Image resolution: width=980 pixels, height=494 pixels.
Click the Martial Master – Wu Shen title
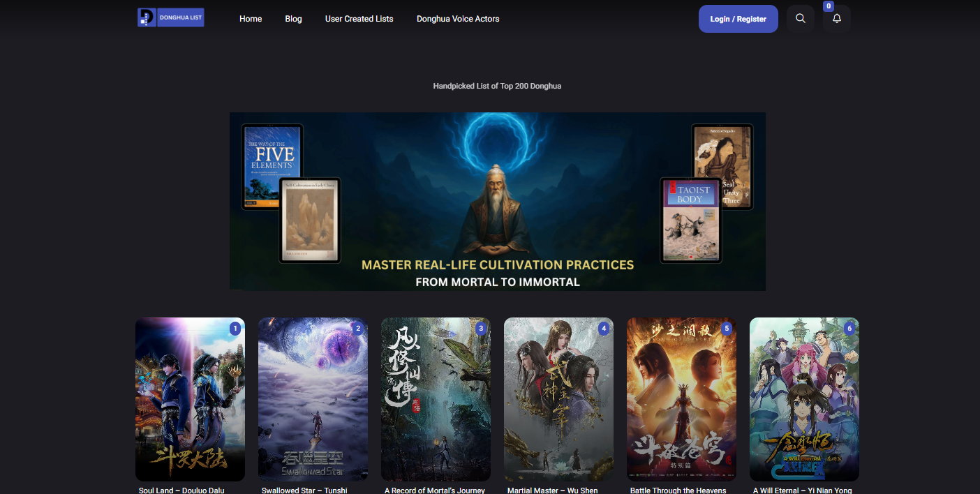tap(553, 490)
